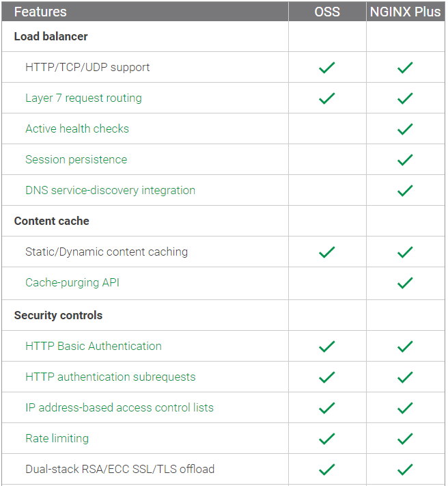Open HTTP authentication subrequests link
Image resolution: width=448 pixels, height=486 pixels.
click(x=111, y=377)
